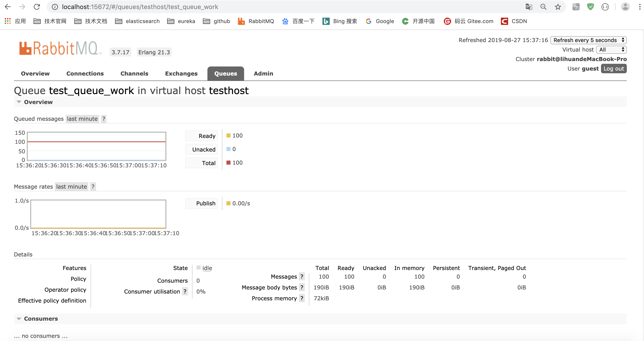The height and width of the screenshot is (341, 644).
Task: Open the 技术官网 bookmark folder
Action: click(50, 21)
